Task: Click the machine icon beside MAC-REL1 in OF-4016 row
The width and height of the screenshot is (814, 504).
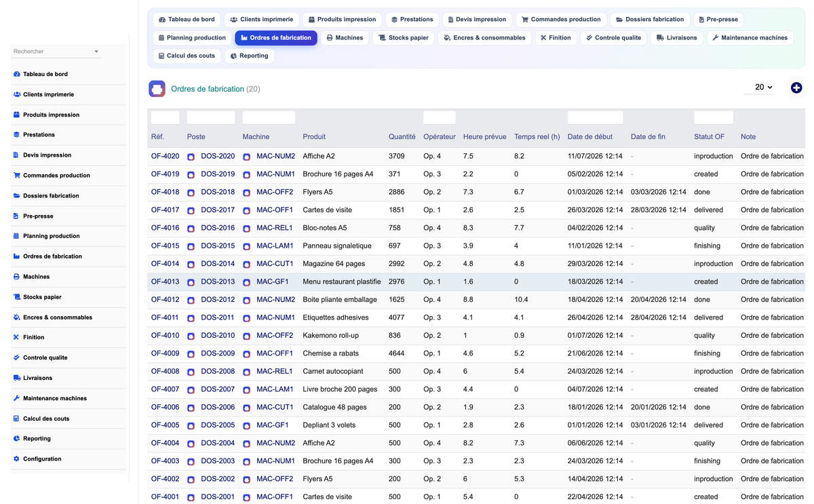Action: [247, 229]
